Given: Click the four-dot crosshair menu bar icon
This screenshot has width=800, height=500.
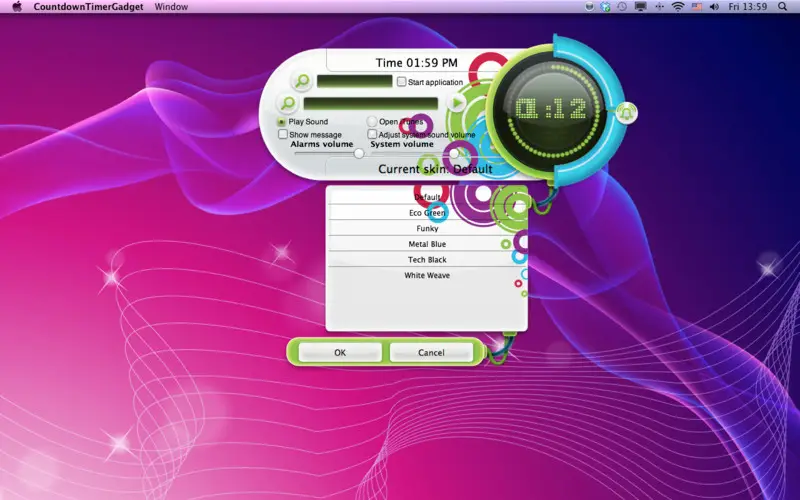Looking at the screenshot, I should (659, 7).
